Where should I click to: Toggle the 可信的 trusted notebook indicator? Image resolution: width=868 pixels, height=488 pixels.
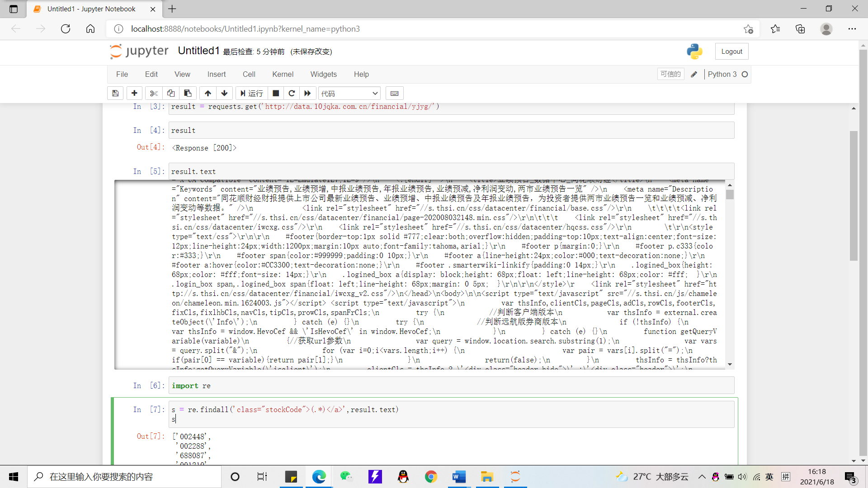click(x=670, y=74)
